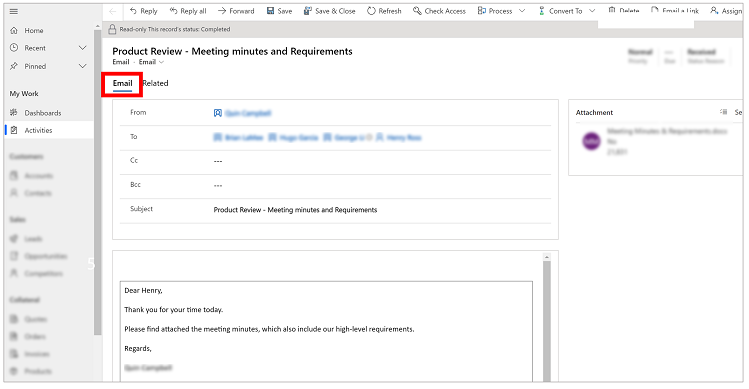Click Save & Close
The image size is (749, 389).
(x=330, y=11)
